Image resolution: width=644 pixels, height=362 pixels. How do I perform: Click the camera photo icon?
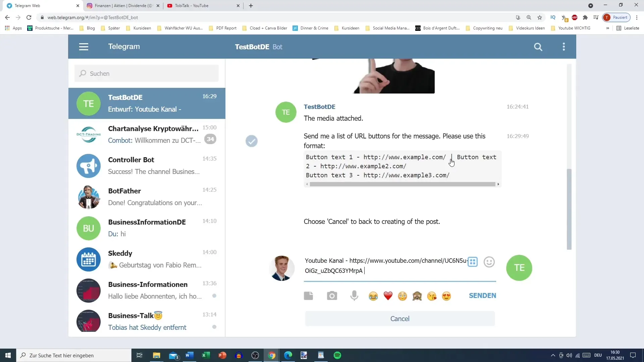tap(332, 296)
